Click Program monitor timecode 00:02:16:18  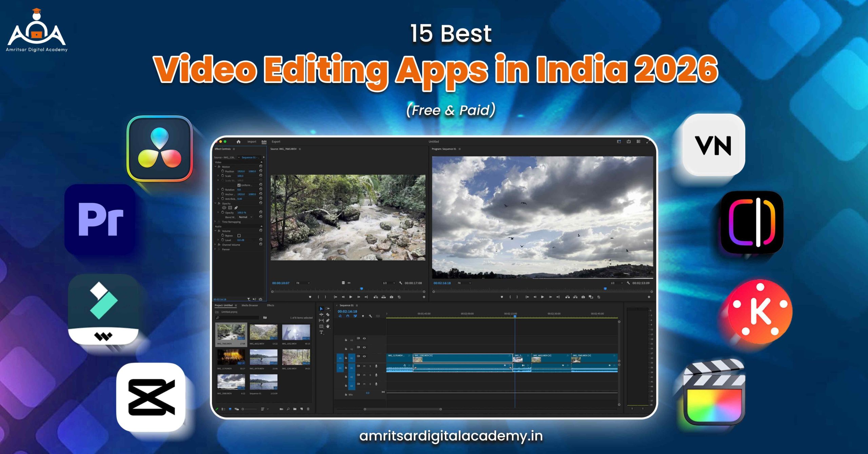pyautogui.click(x=442, y=283)
